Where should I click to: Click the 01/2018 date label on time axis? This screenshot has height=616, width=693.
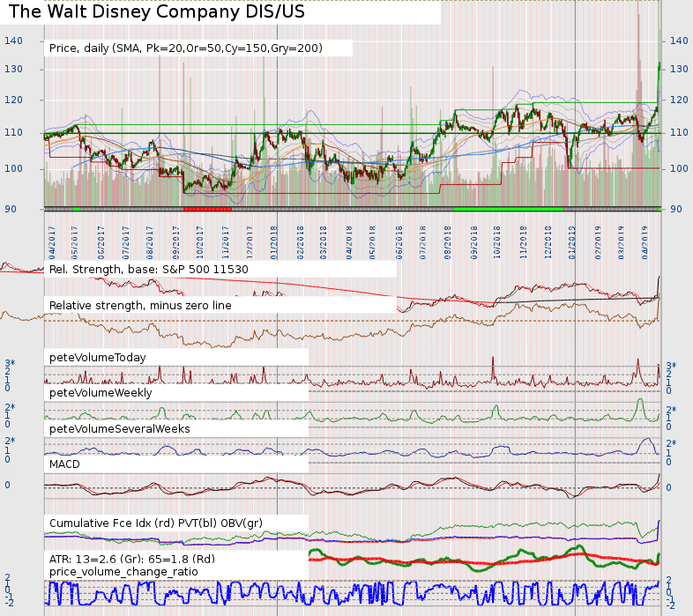click(273, 242)
